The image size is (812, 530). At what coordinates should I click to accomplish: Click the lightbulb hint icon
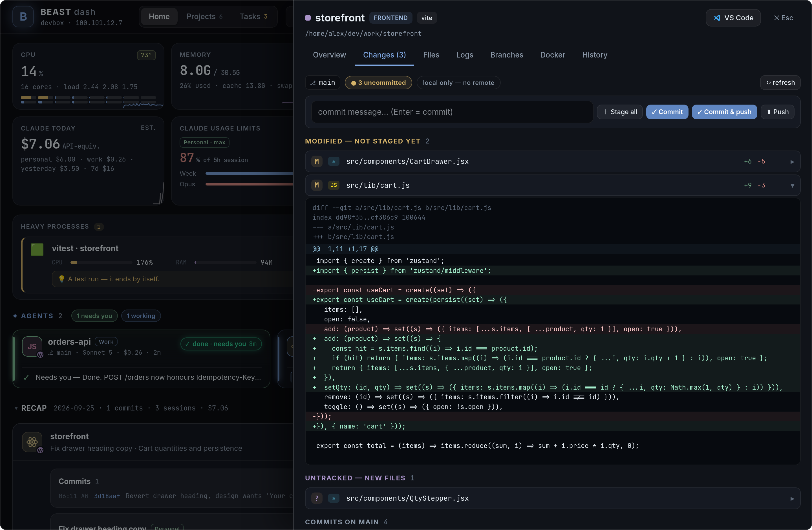click(61, 279)
